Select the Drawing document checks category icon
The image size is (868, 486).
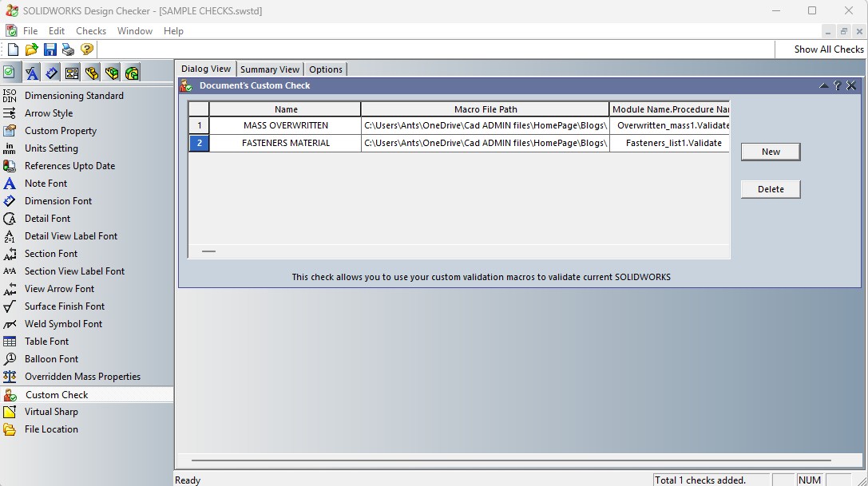[x=72, y=73]
